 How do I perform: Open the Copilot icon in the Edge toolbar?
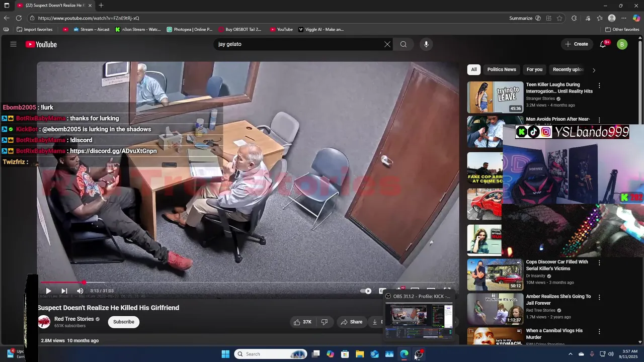pos(636,18)
